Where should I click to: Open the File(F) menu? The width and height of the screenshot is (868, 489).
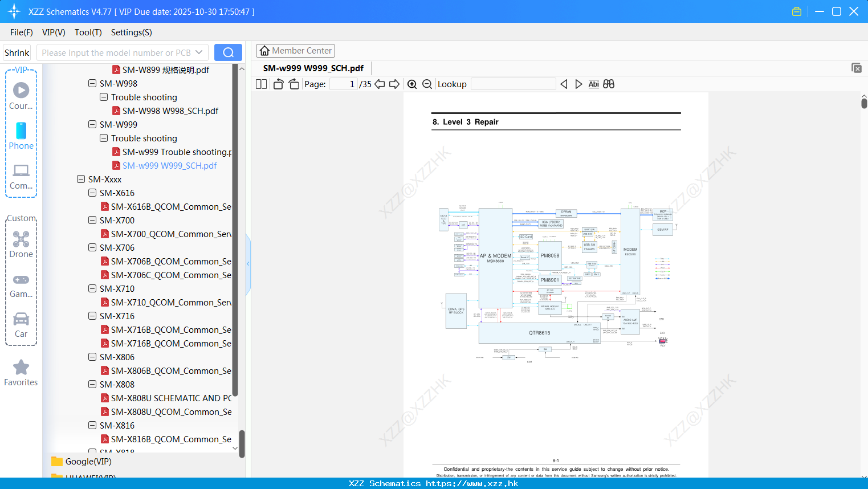(x=22, y=32)
